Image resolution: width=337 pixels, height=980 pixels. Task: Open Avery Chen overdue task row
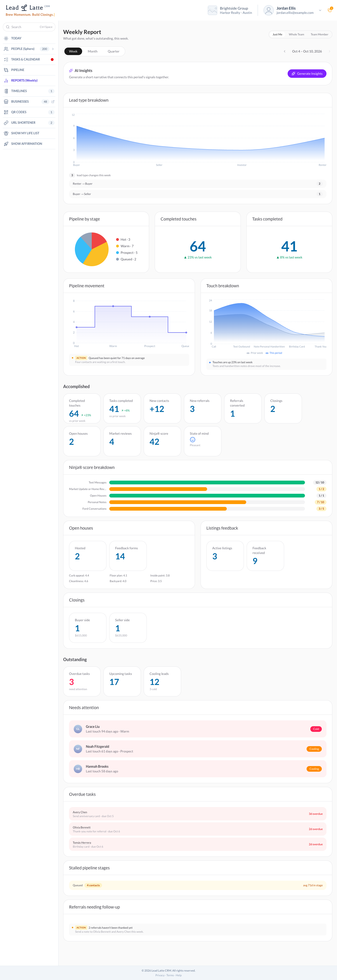pos(198,814)
